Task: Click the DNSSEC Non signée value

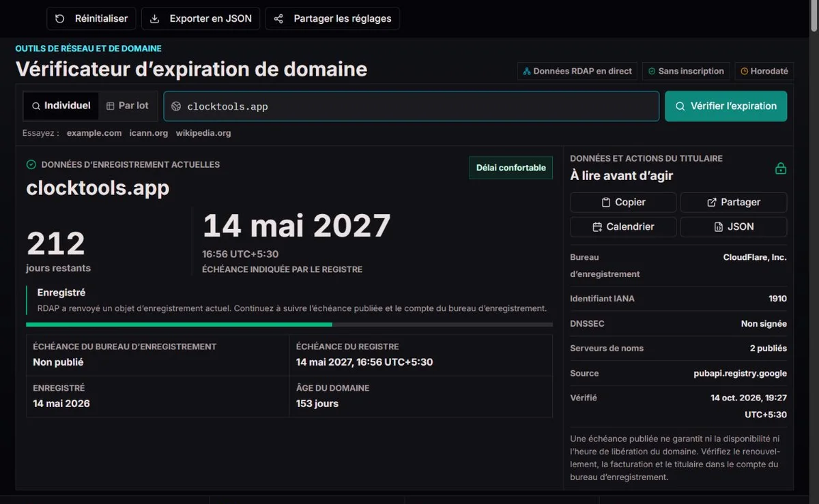Action: pyautogui.click(x=764, y=324)
